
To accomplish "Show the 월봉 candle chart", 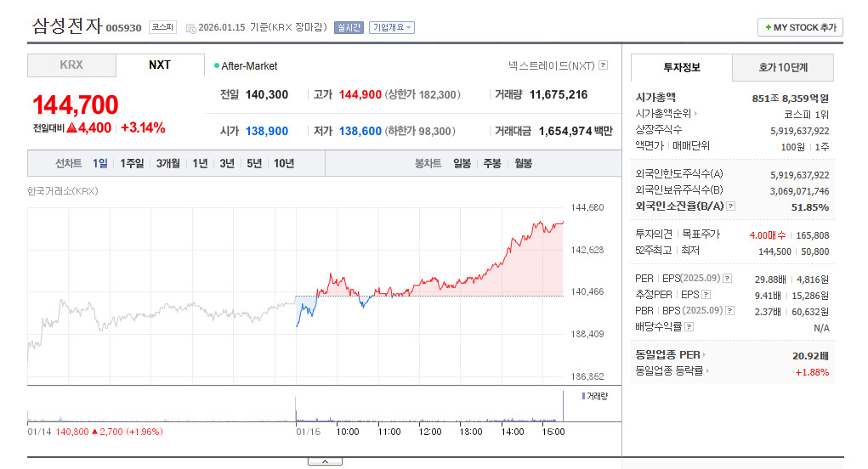I will [523, 163].
